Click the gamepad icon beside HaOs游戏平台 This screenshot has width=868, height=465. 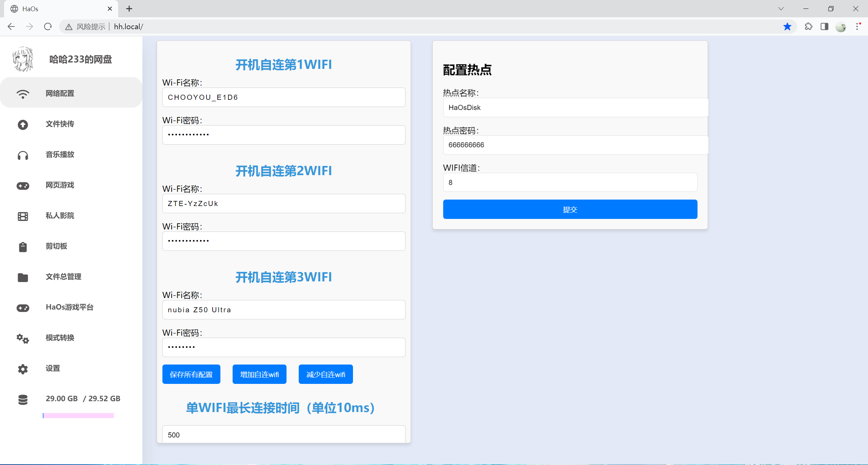23,308
